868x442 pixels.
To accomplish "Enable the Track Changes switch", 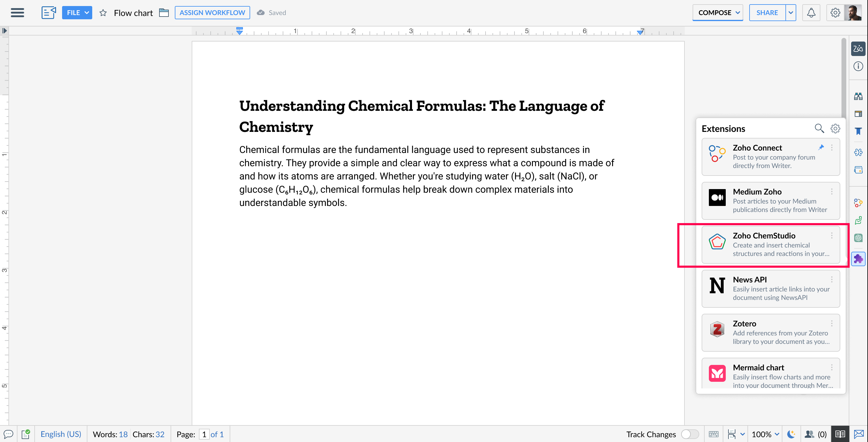I will 689,434.
